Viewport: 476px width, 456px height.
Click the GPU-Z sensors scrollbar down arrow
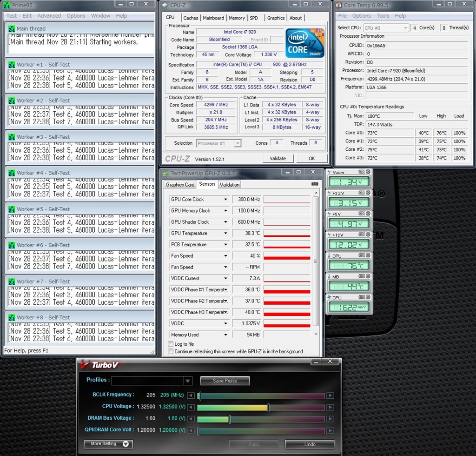coord(317,334)
